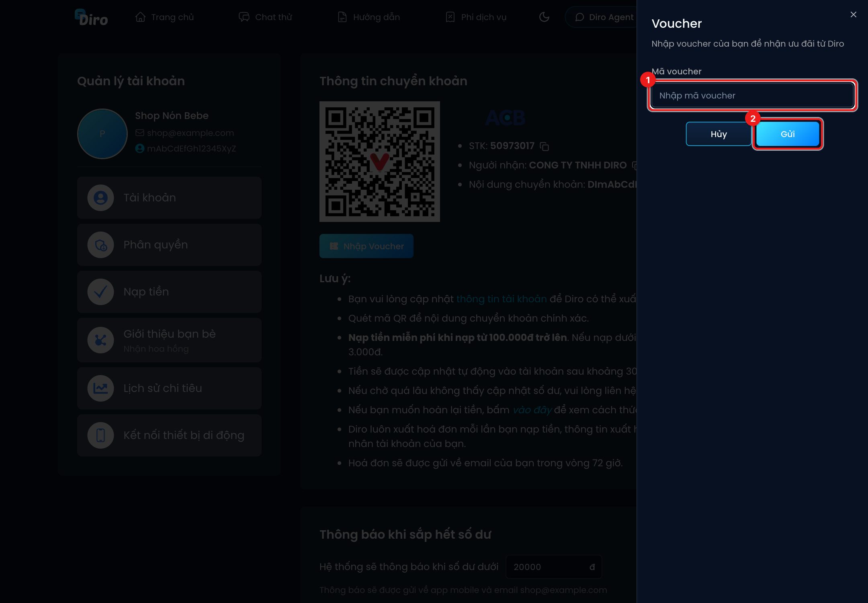868x603 pixels.
Task: Copy the recipient name CONG TY TNHH DIRO
Action: point(635,165)
